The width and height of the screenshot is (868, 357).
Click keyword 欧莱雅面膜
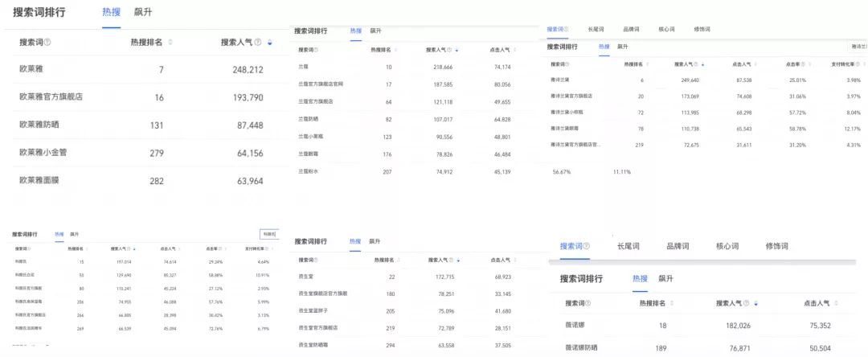[x=39, y=180]
